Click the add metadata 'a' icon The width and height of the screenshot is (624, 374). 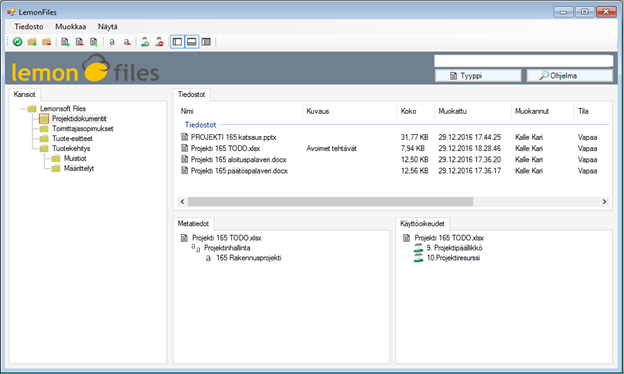click(112, 42)
